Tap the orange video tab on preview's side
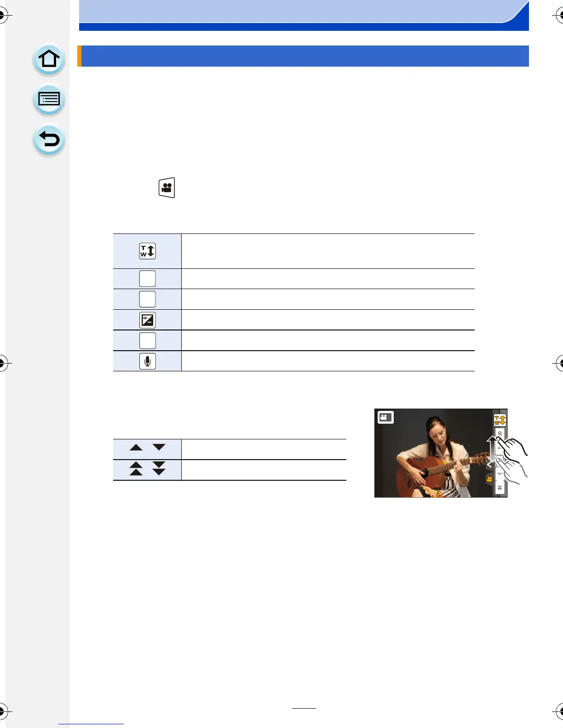Screen dimensions: 563x728 [x=489, y=479]
